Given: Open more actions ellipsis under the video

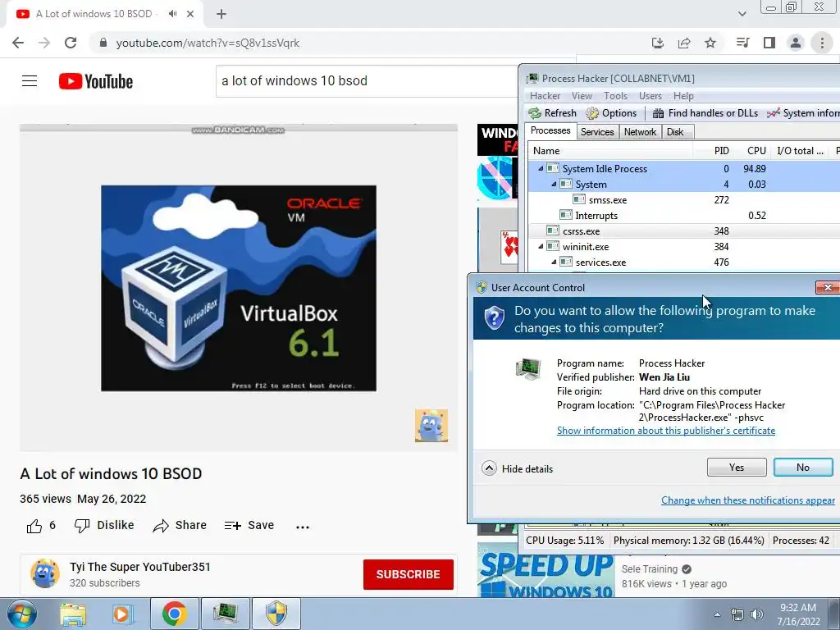Looking at the screenshot, I should pos(303,527).
